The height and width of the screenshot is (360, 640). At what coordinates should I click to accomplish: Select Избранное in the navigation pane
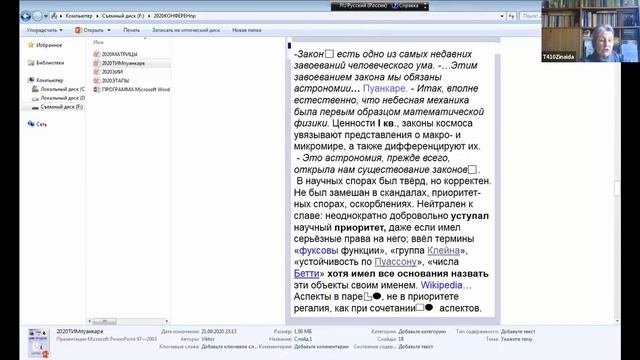click(x=49, y=45)
